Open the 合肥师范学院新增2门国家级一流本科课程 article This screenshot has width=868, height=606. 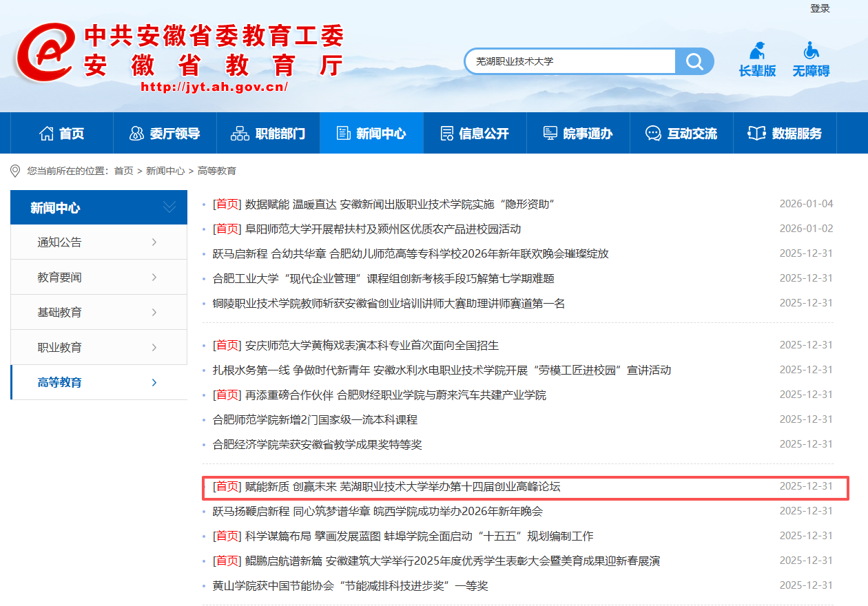pyautogui.click(x=315, y=419)
